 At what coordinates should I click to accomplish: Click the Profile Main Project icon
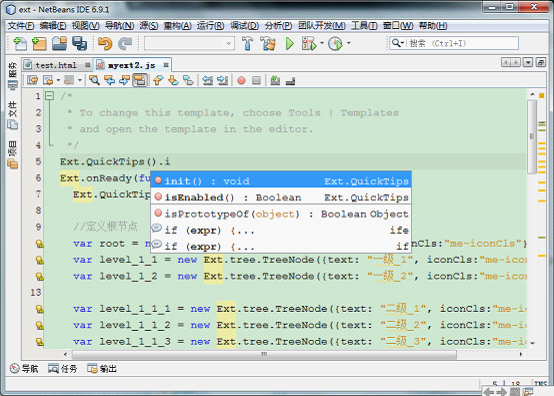[x=335, y=43]
